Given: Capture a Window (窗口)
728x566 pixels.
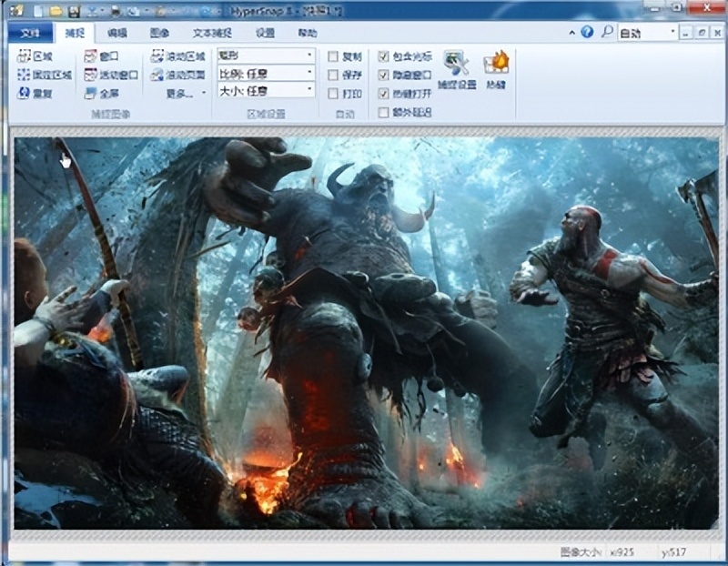Looking at the screenshot, I should (x=101, y=56).
